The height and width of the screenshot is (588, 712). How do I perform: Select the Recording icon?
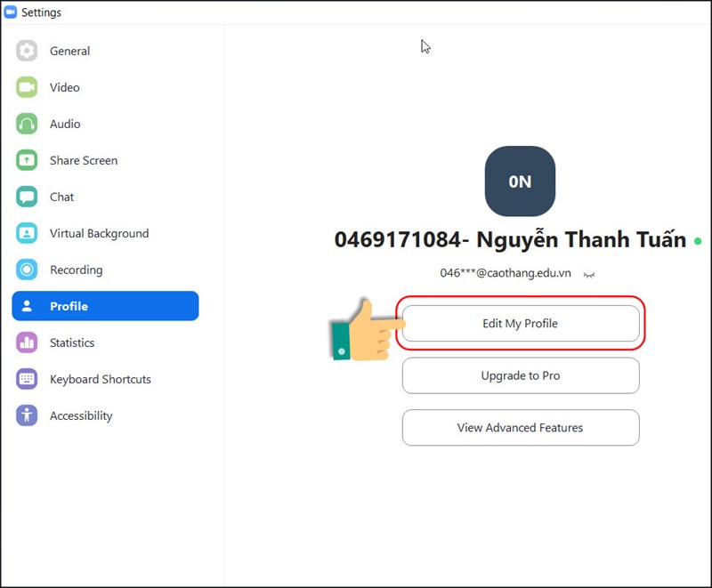(27, 270)
